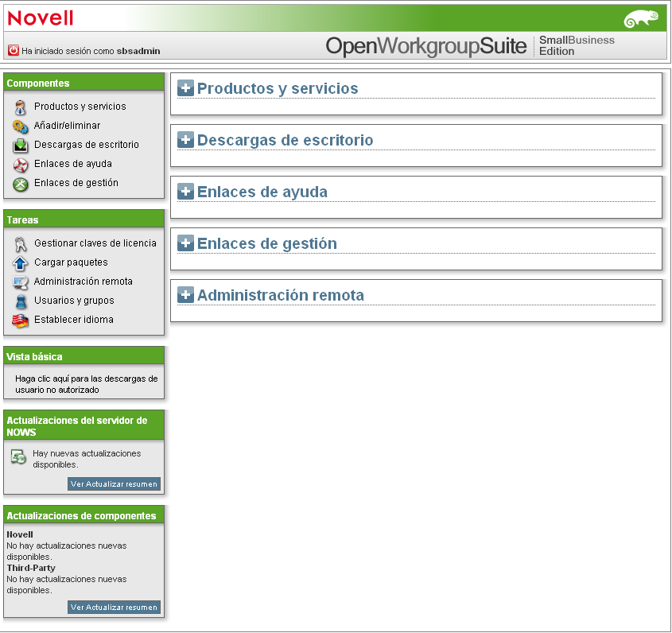Viewport: 672px width, 633px height.
Task: Click the Usuarios y grupos person icon
Action: pos(21,301)
